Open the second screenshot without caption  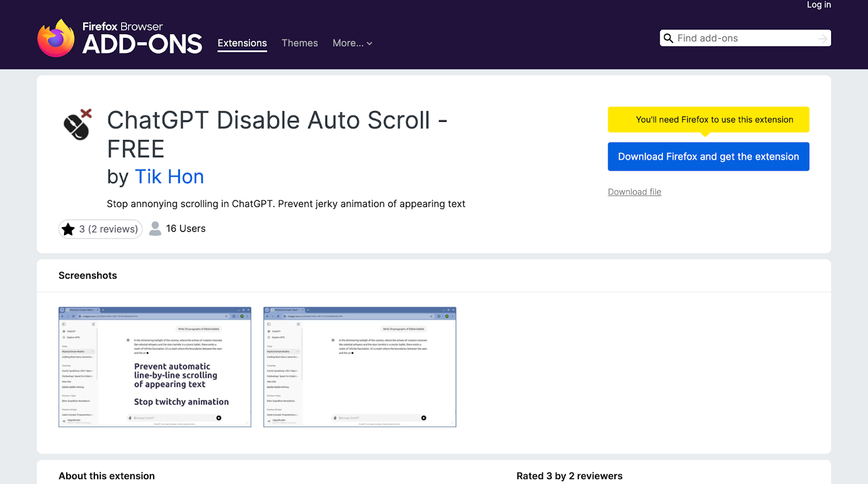point(360,367)
